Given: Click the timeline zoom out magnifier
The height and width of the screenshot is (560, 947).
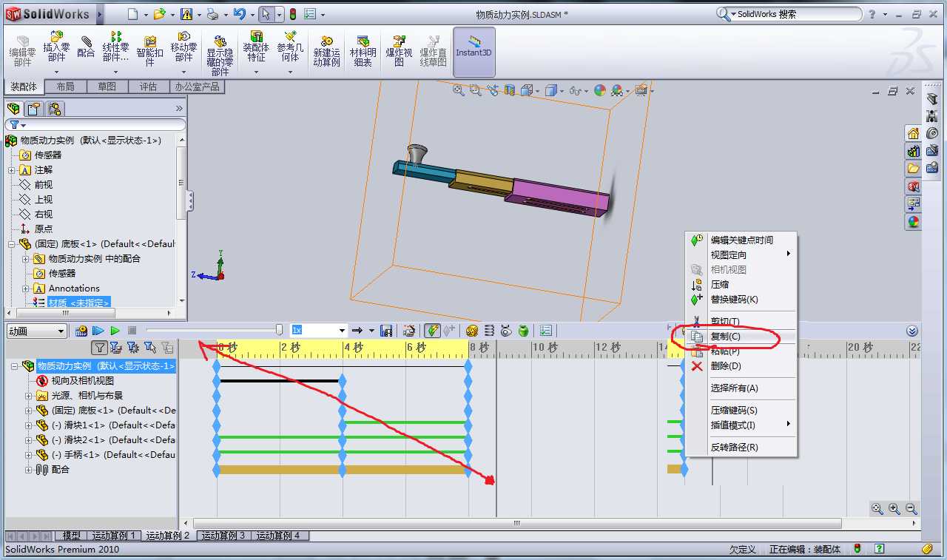Looking at the screenshot, I should point(911,509).
